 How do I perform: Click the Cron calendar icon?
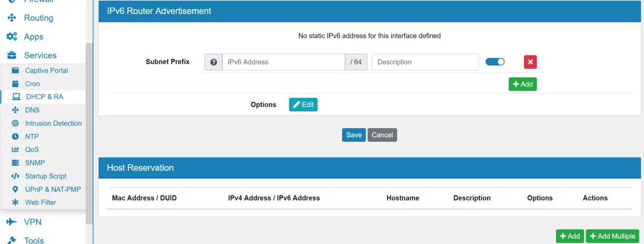pyautogui.click(x=15, y=84)
